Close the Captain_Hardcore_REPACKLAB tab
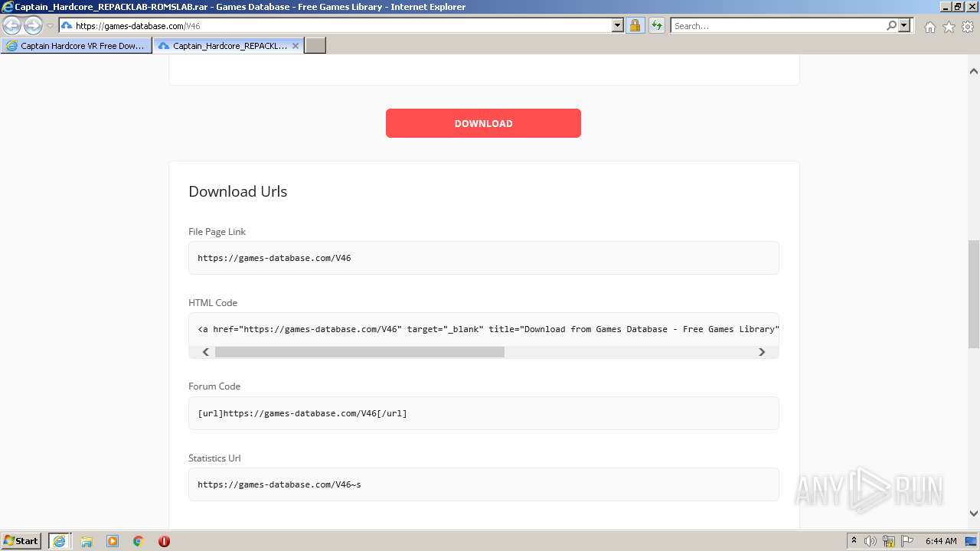 click(296, 46)
